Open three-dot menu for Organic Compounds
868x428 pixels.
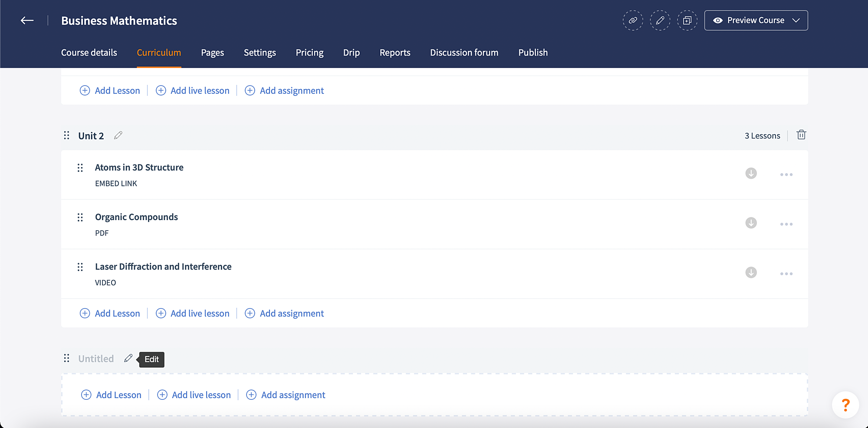click(786, 224)
